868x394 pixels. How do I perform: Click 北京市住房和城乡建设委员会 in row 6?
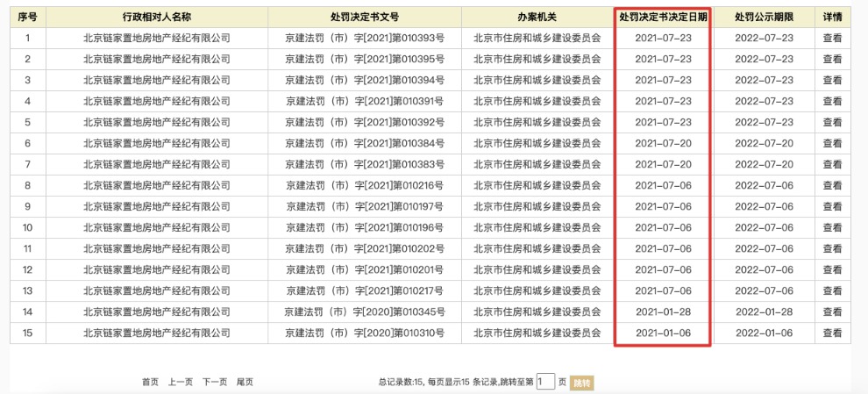pyautogui.click(x=537, y=144)
